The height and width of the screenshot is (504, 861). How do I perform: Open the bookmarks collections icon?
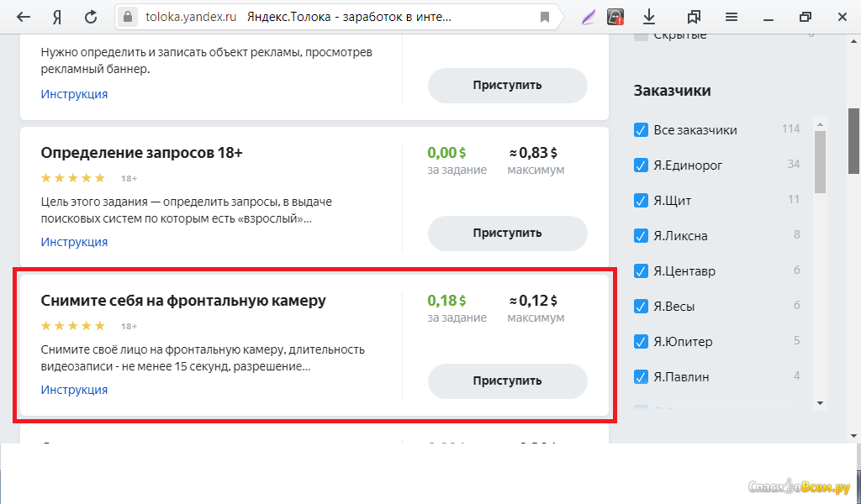click(x=694, y=18)
